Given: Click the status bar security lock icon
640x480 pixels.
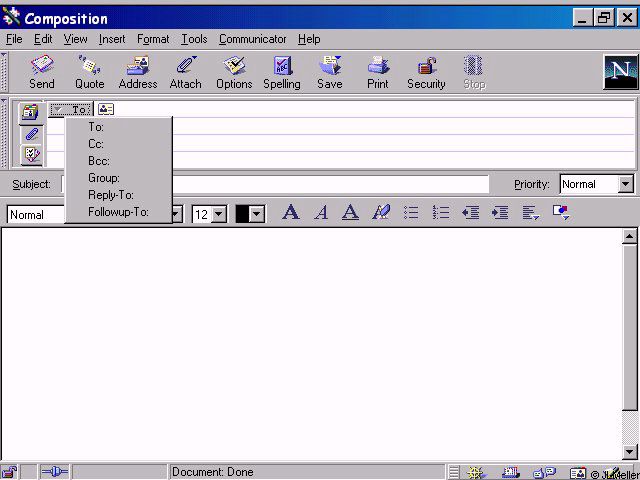Looking at the screenshot, I should click(x=10, y=472).
